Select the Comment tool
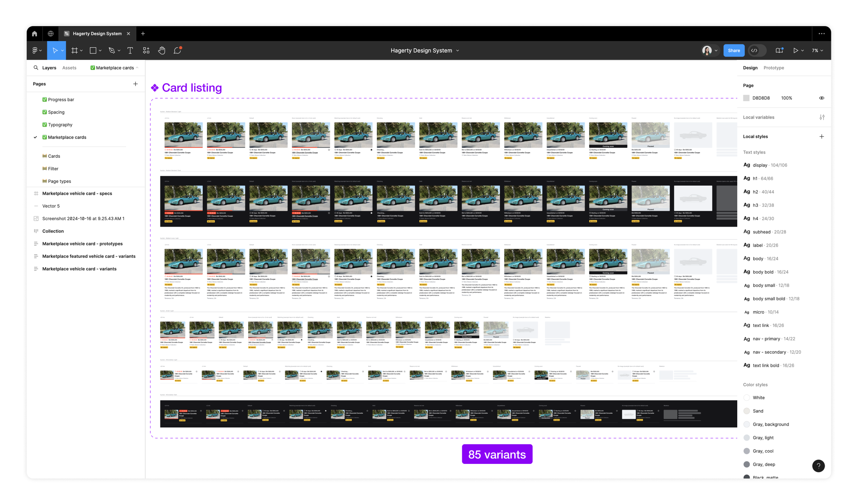This screenshot has width=858, height=504. pos(177,50)
